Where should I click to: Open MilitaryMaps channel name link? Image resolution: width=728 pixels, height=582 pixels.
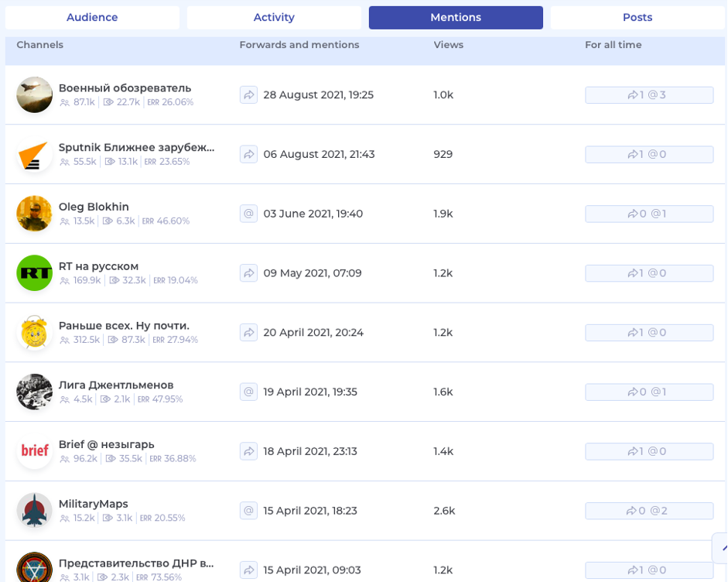(93, 504)
